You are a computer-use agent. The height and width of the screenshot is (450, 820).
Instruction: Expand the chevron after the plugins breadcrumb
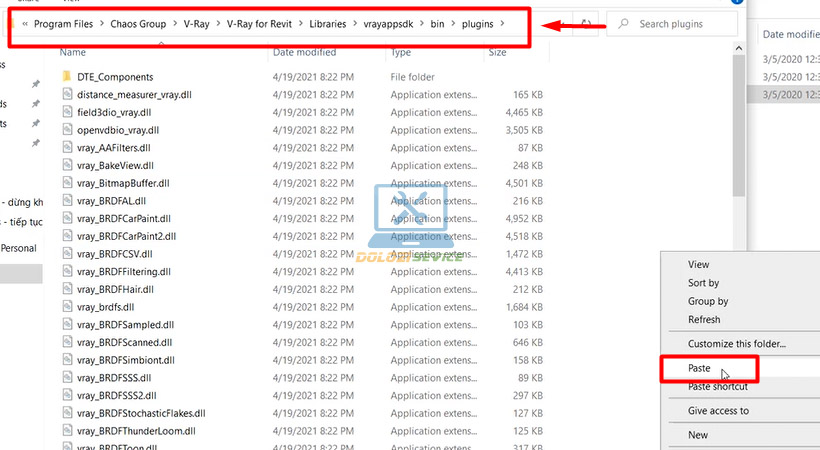coord(501,24)
